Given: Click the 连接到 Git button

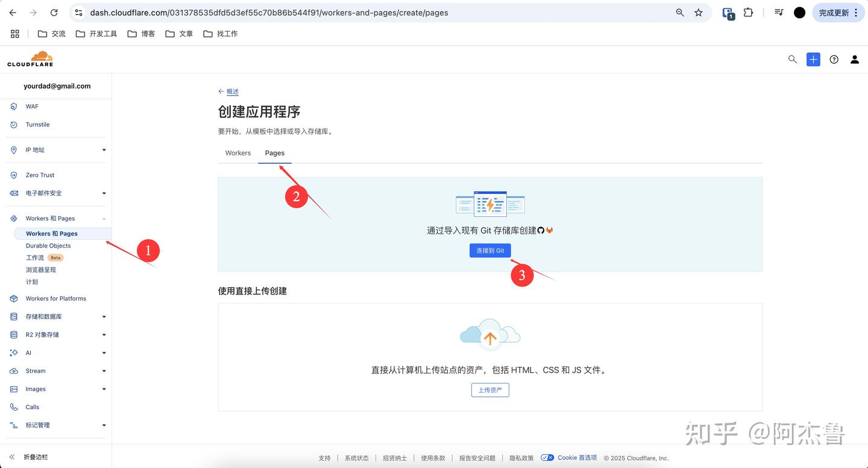Looking at the screenshot, I should click(489, 250).
